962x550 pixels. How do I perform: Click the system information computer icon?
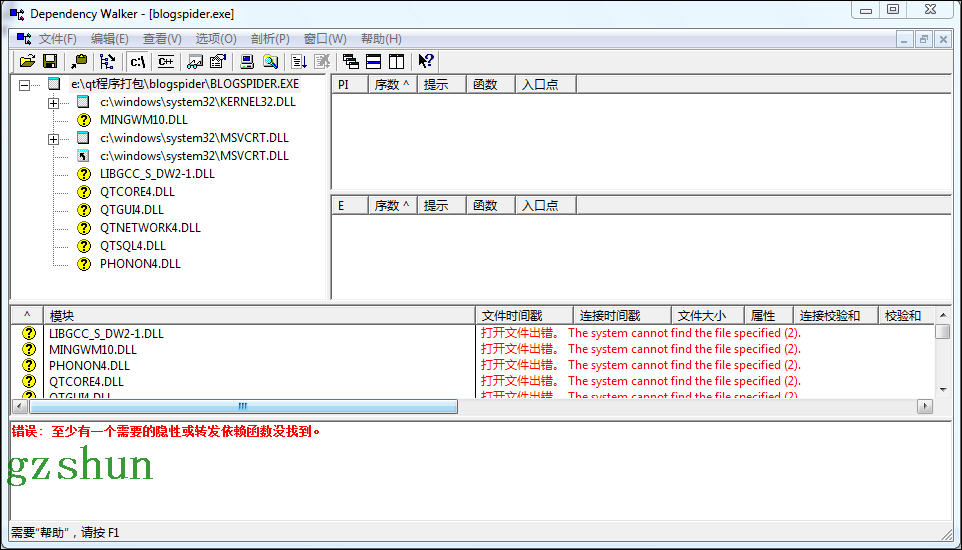click(x=246, y=62)
